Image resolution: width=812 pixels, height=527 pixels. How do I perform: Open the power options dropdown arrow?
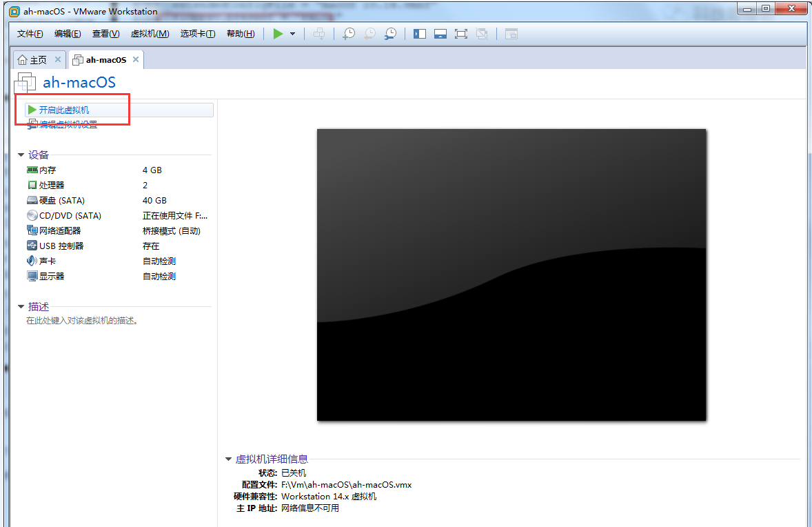pyautogui.click(x=292, y=34)
